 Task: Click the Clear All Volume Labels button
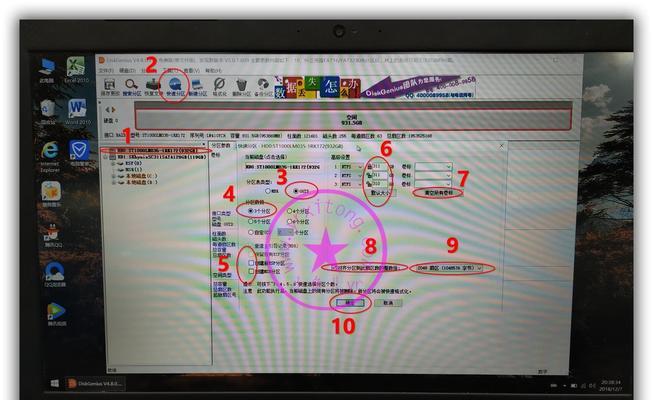pos(438,193)
